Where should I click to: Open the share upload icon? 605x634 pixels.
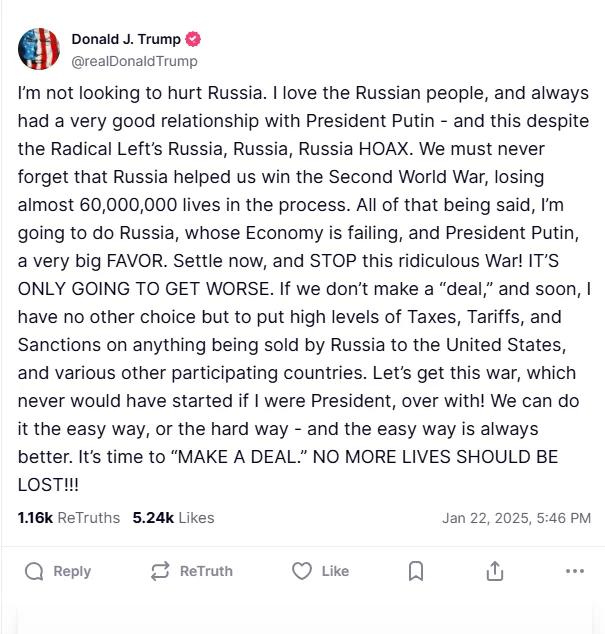tap(494, 571)
